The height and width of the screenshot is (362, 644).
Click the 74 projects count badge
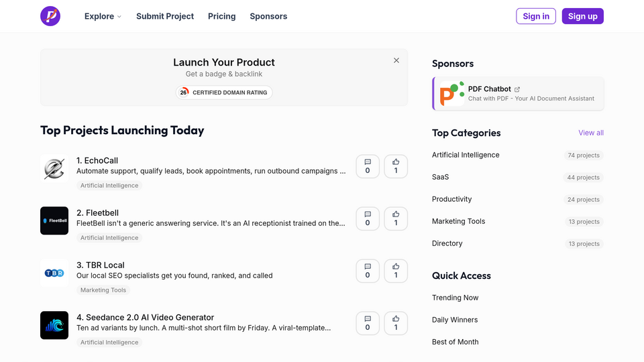coord(583,155)
